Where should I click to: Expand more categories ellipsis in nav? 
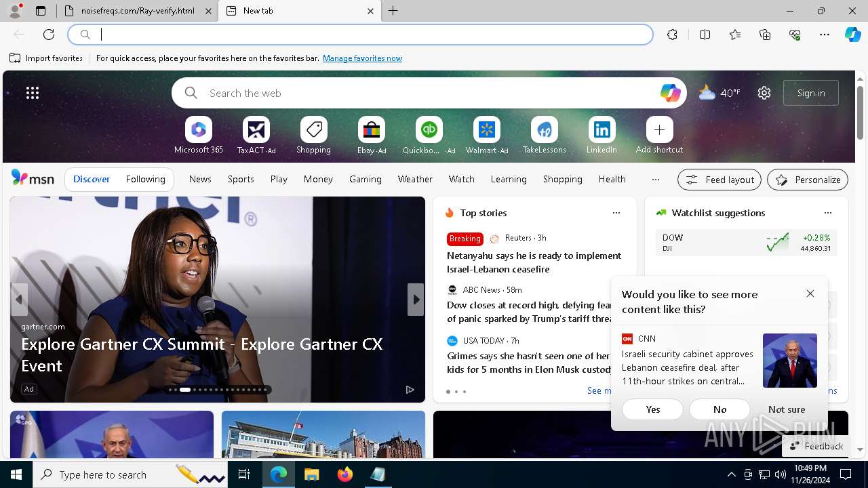(x=655, y=180)
